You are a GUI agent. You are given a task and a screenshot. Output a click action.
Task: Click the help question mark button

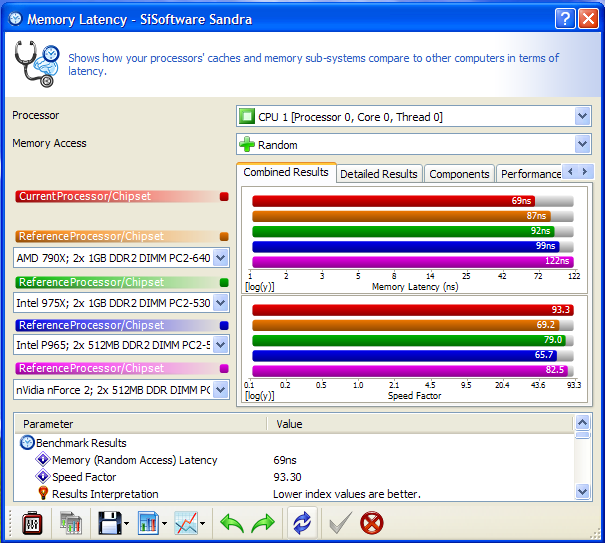point(565,19)
